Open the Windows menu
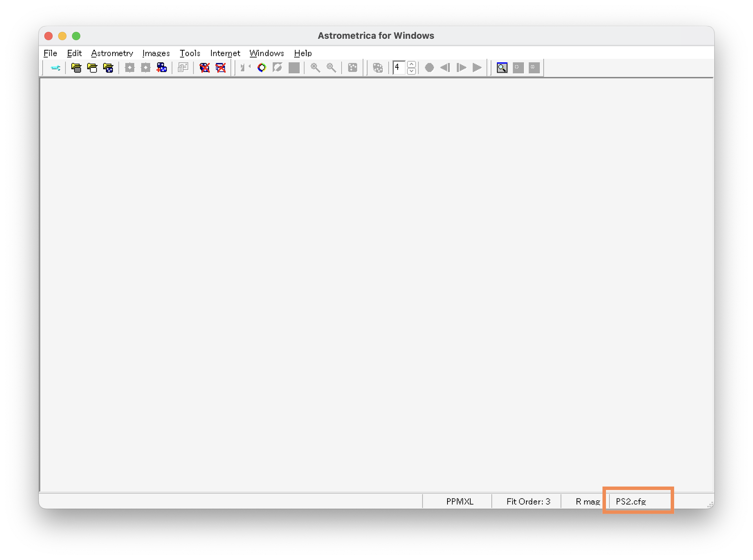 (x=267, y=53)
